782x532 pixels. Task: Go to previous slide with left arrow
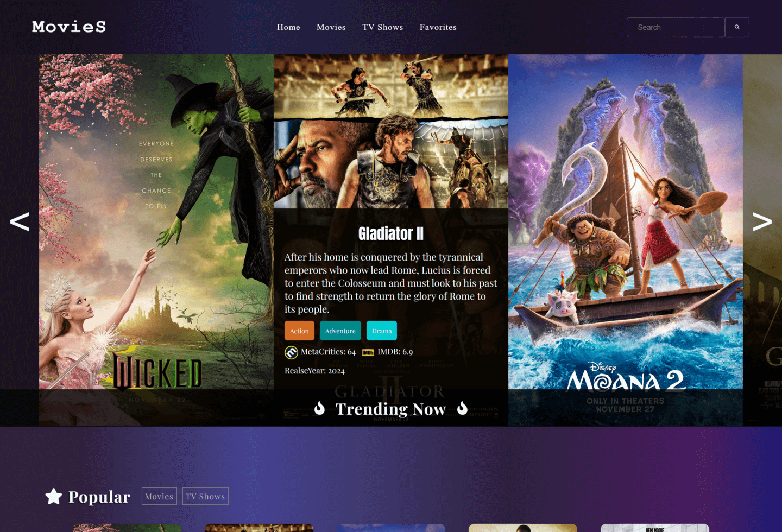tap(20, 221)
